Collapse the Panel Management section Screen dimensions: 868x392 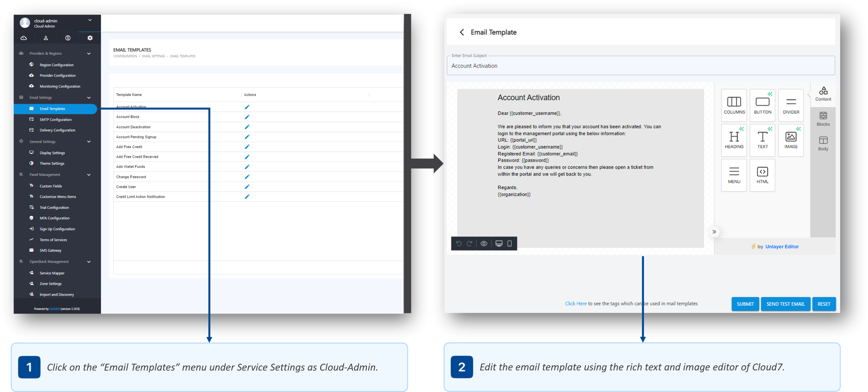tap(89, 174)
